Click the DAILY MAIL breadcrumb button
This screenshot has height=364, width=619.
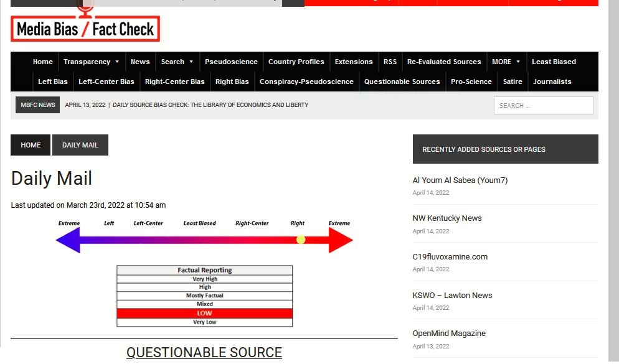click(80, 145)
